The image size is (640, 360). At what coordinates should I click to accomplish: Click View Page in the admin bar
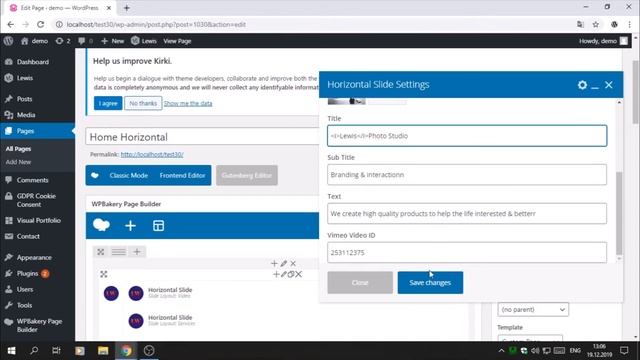[x=177, y=41]
